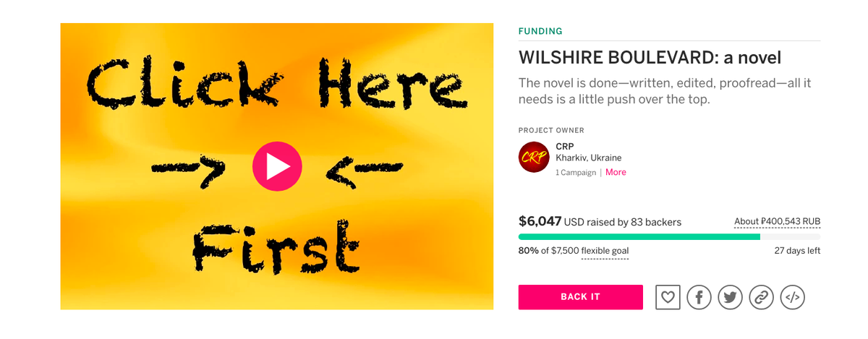868x339 pixels.
Task: Share campaign on Twitter
Action: [731, 297]
